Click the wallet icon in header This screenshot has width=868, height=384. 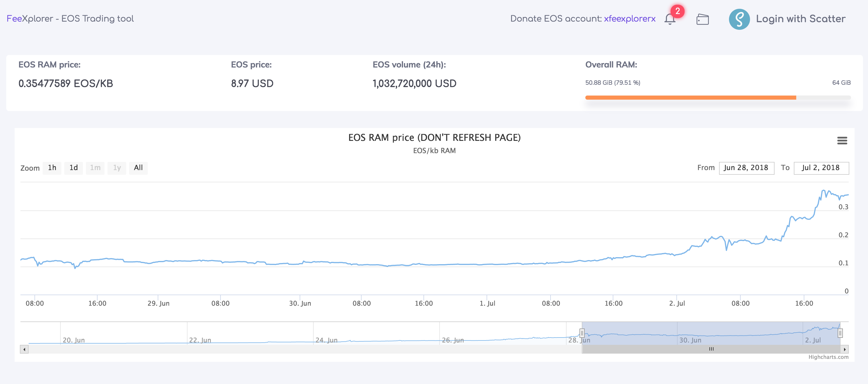pyautogui.click(x=702, y=19)
